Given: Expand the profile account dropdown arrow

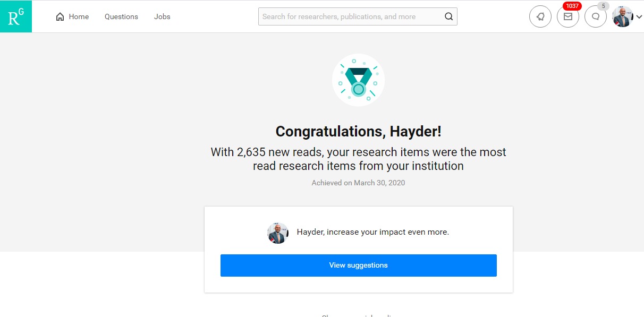Looking at the screenshot, I should coord(639,17).
